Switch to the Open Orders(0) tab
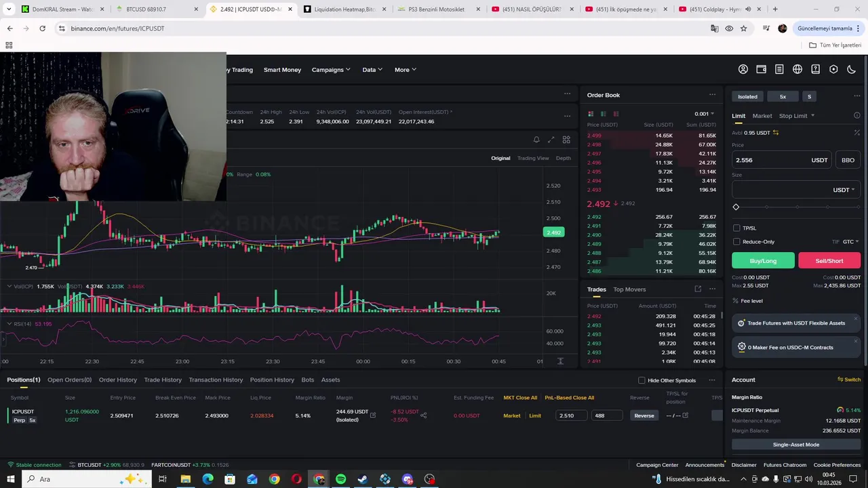This screenshot has width=868, height=488. point(69,380)
